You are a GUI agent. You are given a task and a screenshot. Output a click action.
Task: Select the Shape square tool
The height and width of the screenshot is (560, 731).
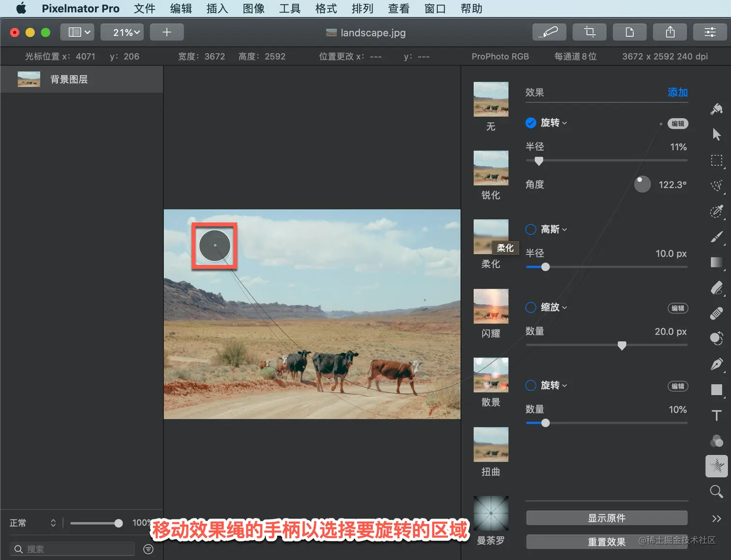[716, 390]
